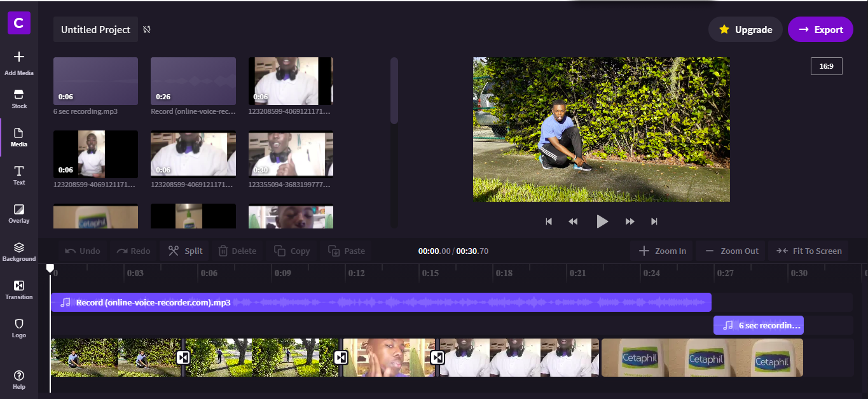Viewport: 868px width, 399px height.
Task: Open the Overlay panel
Action: 19,214
